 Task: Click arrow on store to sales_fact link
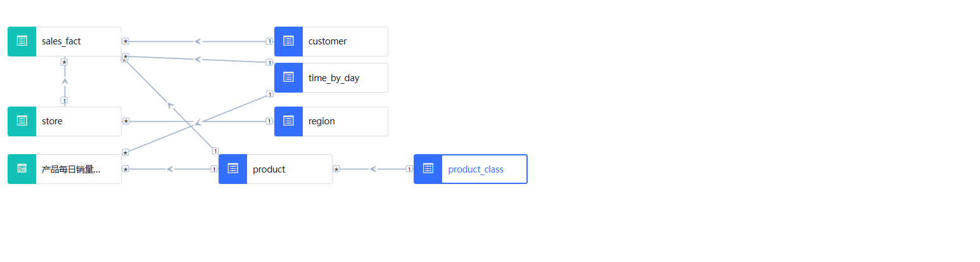[65, 81]
